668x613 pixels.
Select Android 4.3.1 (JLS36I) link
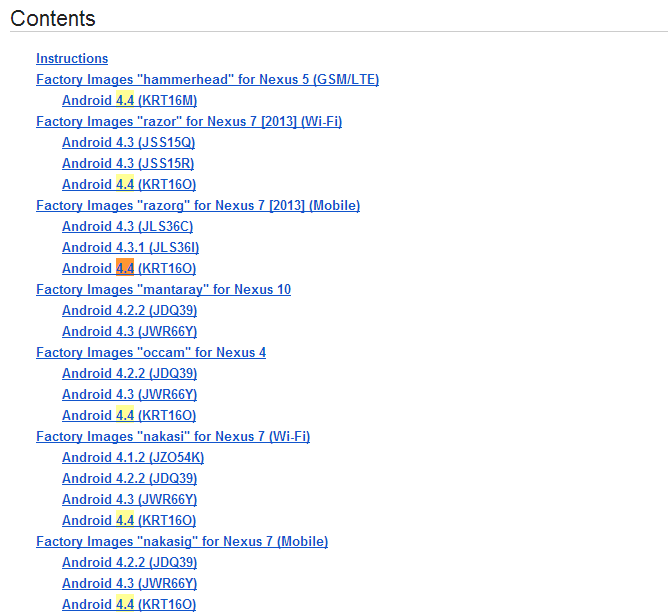coord(130,247)
